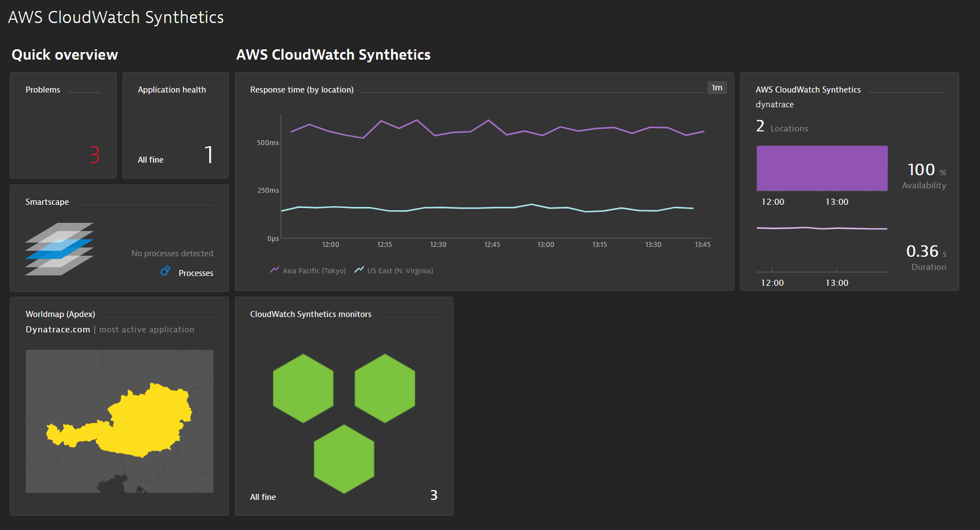
Task: Click the US East (N. Virginia) legend line icon
Action: pos(359,270)
